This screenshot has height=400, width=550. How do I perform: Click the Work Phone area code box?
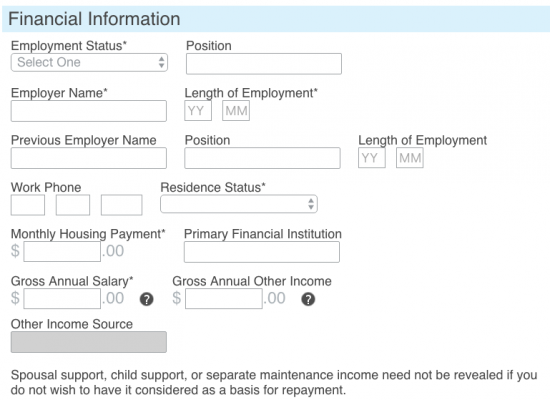[28, 205]
